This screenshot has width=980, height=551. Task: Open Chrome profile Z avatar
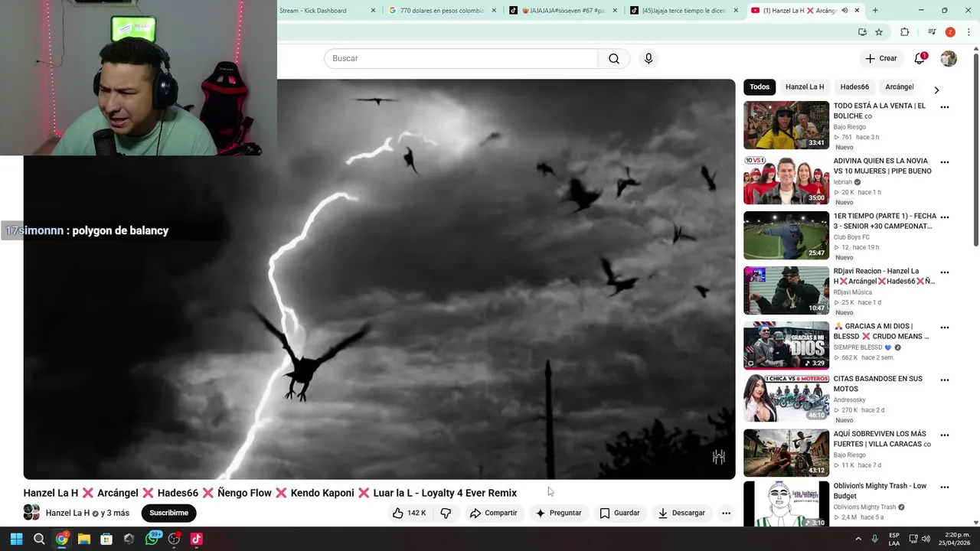point(950,32)
